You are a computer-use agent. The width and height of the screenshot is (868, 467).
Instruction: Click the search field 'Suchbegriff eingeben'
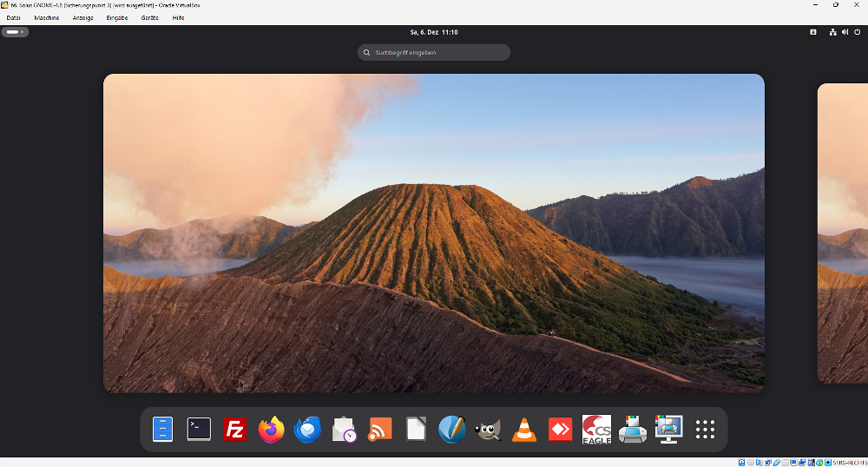434,52
